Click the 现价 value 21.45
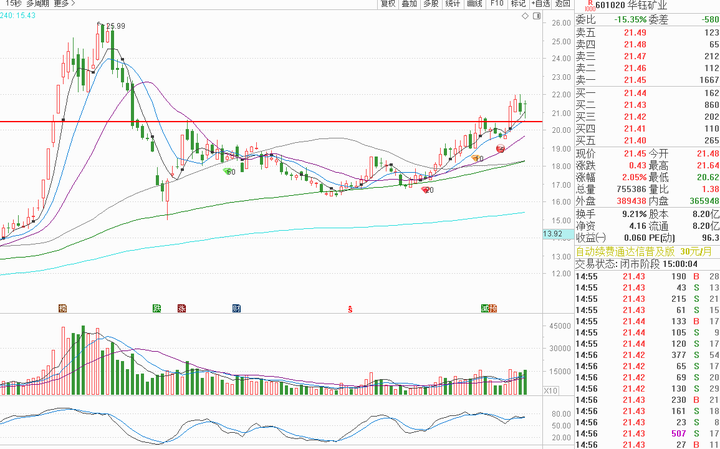Image resolution: width=720 pixels, height=449 pixels. pyautogui.click(x=635, y=154)
